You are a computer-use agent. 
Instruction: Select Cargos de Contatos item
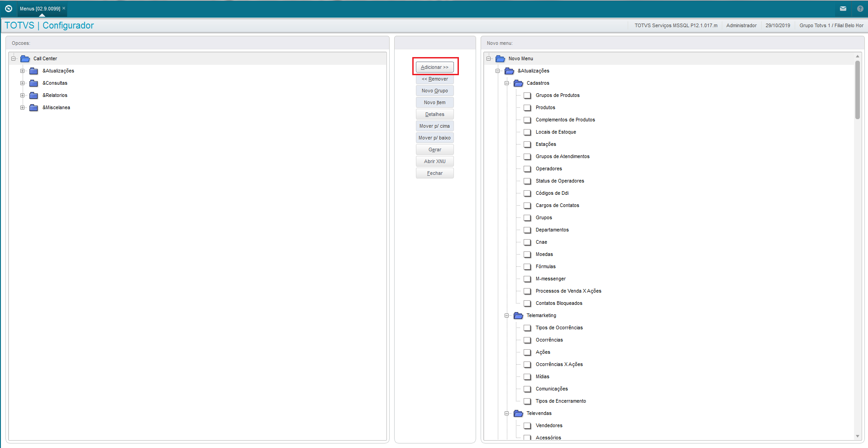click(x=557, y=205)
